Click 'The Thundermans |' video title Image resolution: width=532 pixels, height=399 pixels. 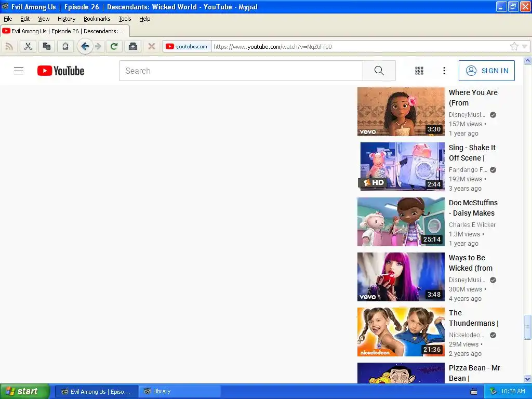(x=473, y=318)
